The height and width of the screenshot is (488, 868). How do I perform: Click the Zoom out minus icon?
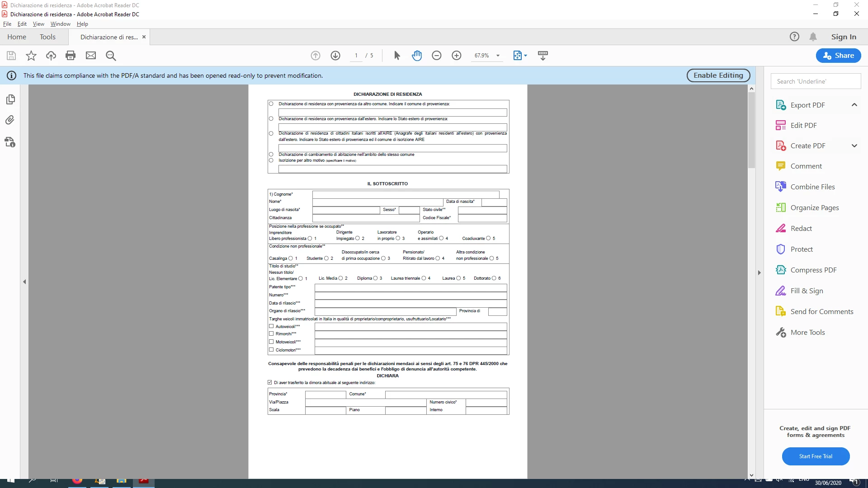(x=437, y=56)
